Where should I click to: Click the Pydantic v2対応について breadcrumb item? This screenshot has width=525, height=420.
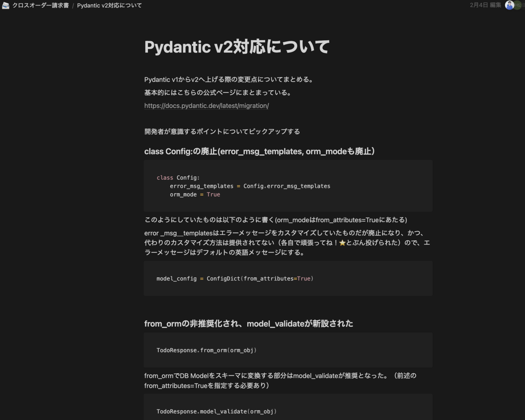[x=109, y=5]
